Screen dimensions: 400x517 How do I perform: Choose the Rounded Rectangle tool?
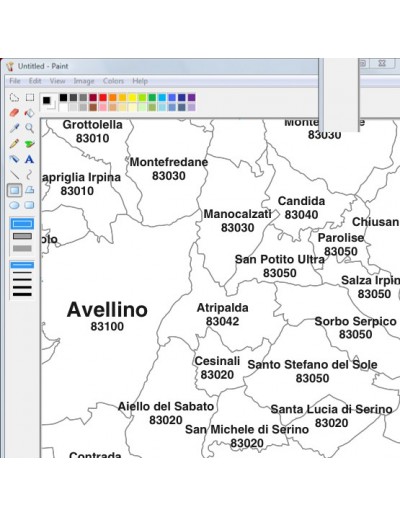point(30,205)
